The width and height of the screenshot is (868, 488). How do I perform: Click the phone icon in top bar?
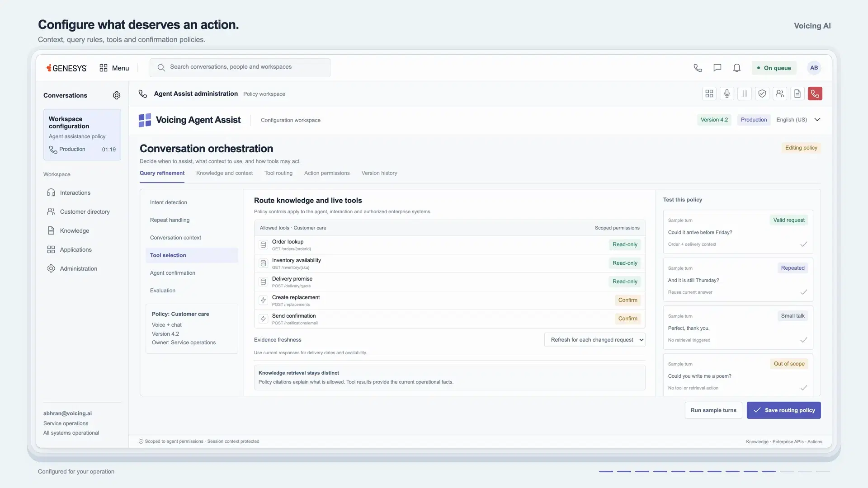[x=698, y=68]
